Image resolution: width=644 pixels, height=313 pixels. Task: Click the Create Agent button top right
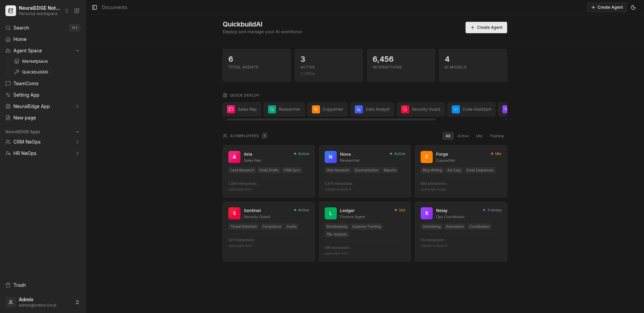pos(606,7)
